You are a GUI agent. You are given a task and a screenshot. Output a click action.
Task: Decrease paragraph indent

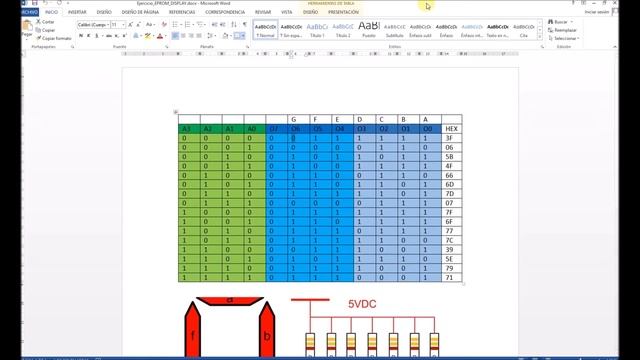click(x=214, y=25)
